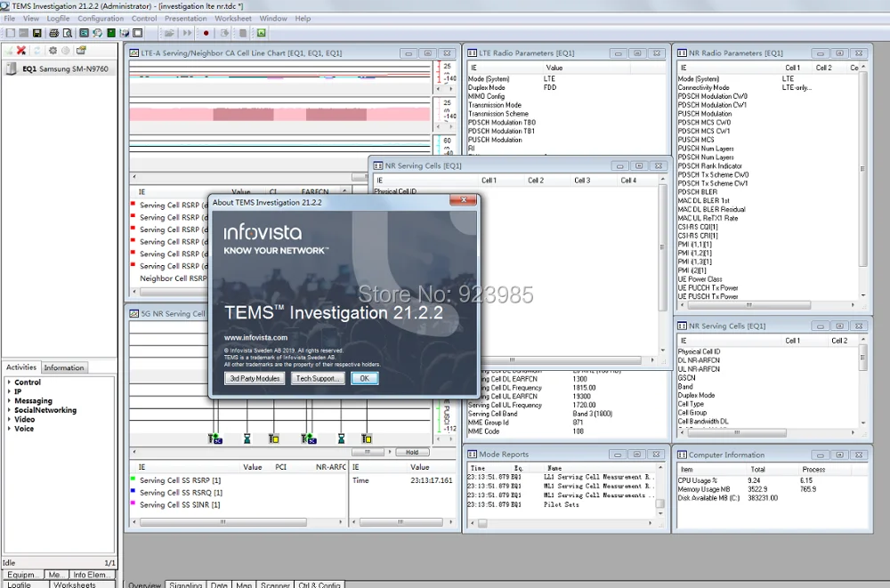Open the Presentation menu
Image resolution: width=890 pixels, height=588 pixels.
(x=186, y=18)
